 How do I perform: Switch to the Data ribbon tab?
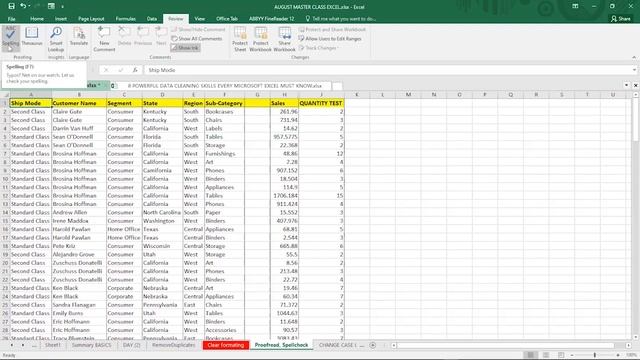(152, 19)
